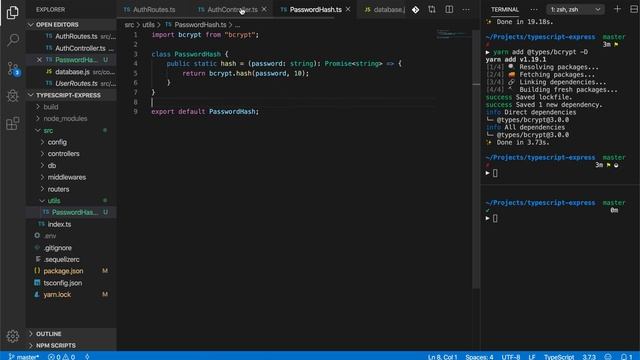
Task: Switch to the AuthRoutes.ts tab
Action: (154, 9)
